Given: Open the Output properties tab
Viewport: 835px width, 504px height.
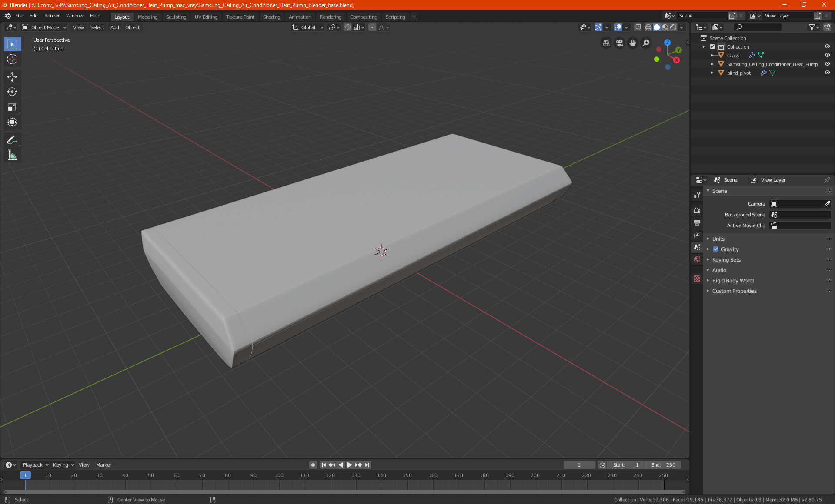Looking at the screenshot, I should [x=697, y=223].
